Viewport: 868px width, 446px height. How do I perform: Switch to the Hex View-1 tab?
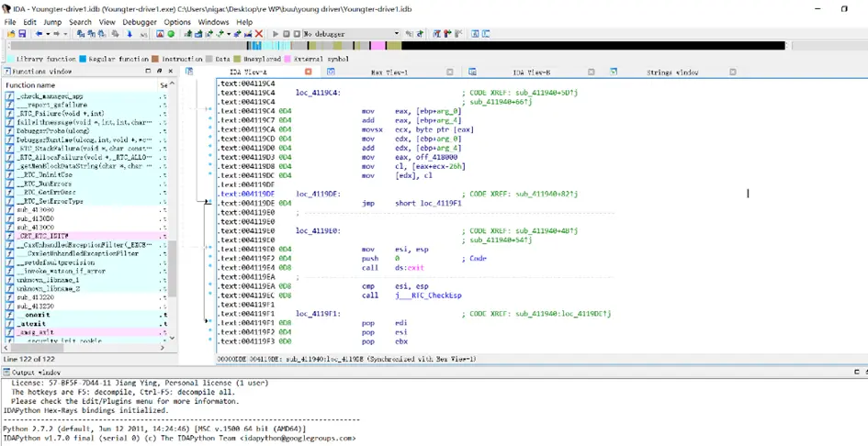[x=391, y=72]
